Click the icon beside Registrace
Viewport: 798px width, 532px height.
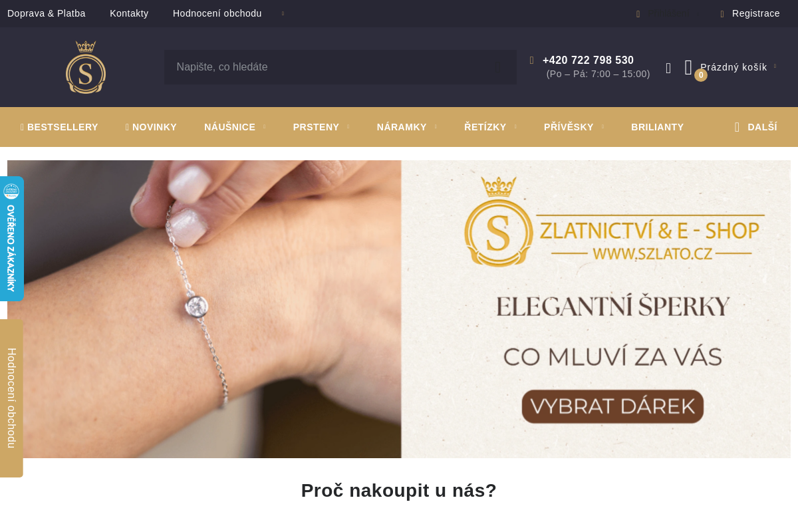coord(722,14)
